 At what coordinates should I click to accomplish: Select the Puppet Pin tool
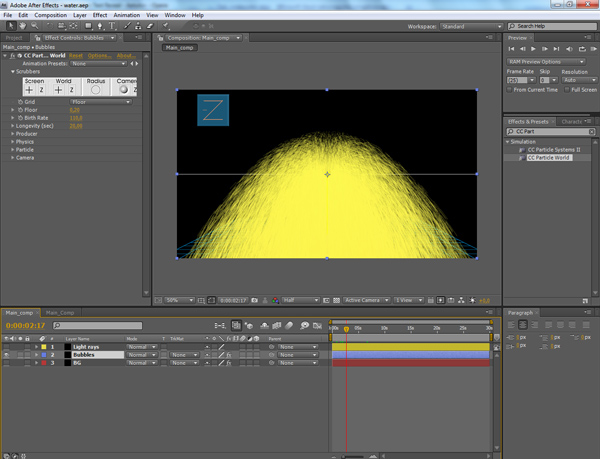point(165,26)
